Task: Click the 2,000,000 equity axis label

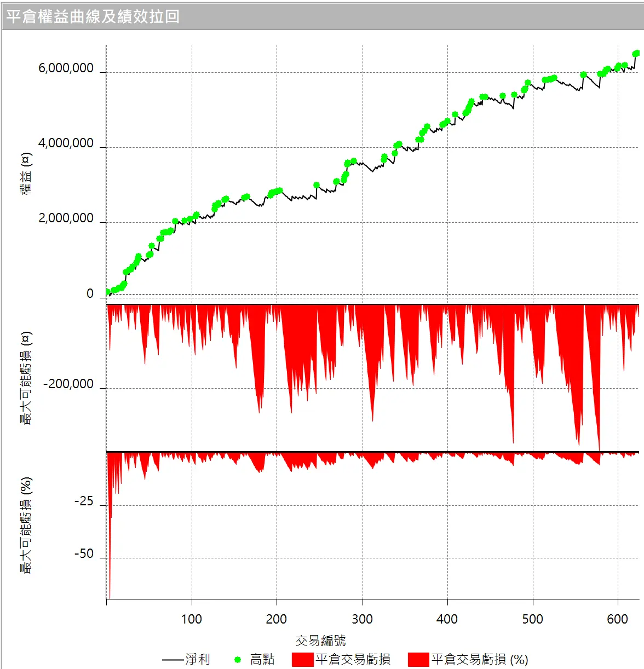Action: (x=66, y=218)
